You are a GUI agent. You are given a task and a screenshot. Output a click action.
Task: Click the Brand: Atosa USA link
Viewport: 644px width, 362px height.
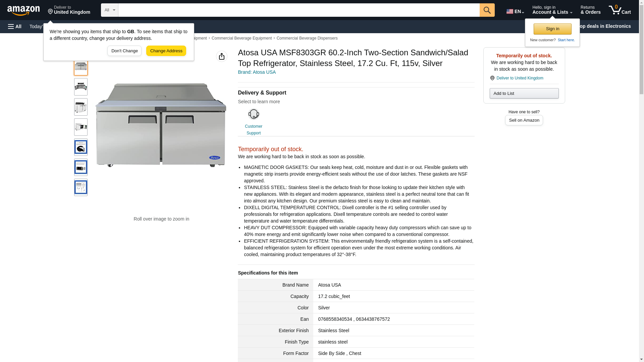tap(257, 72)
